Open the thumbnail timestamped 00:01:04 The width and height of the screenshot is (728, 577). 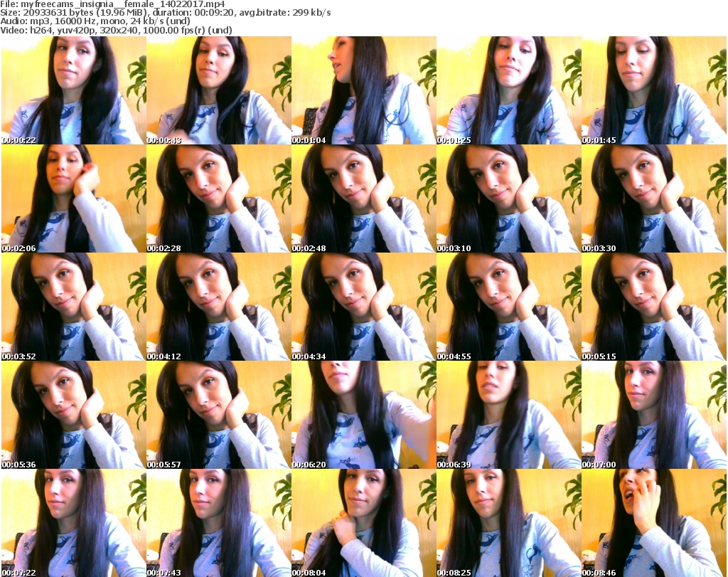pos(363,90)
